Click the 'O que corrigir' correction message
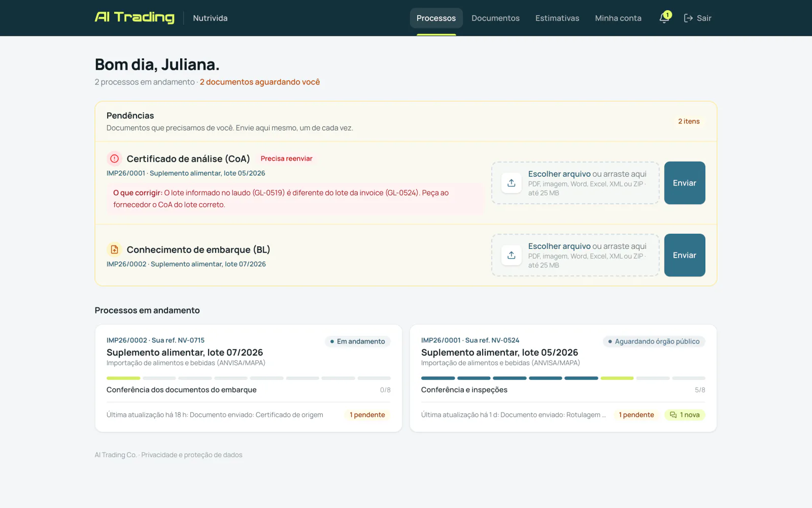The height and width of the screenshot is (508, 812). 295,199
